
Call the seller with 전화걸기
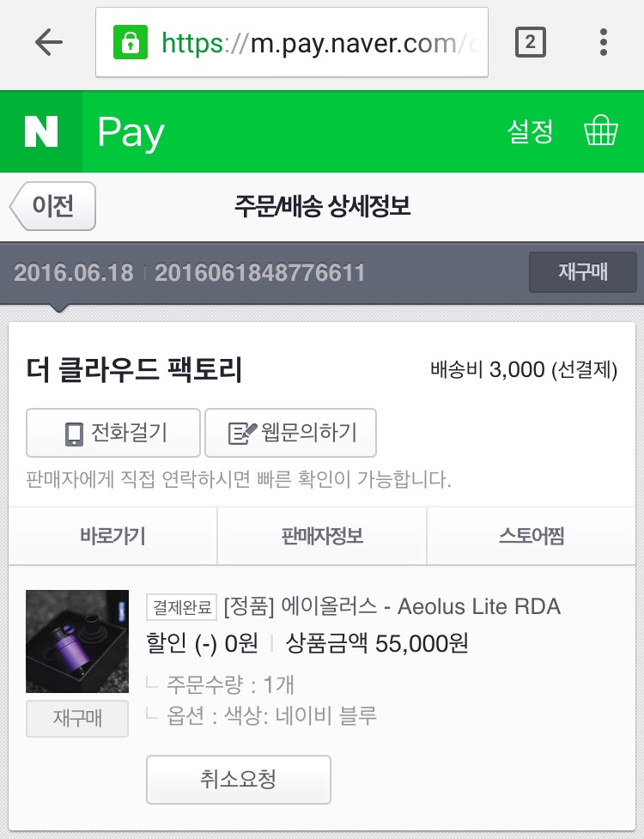(x=114, y=433)
